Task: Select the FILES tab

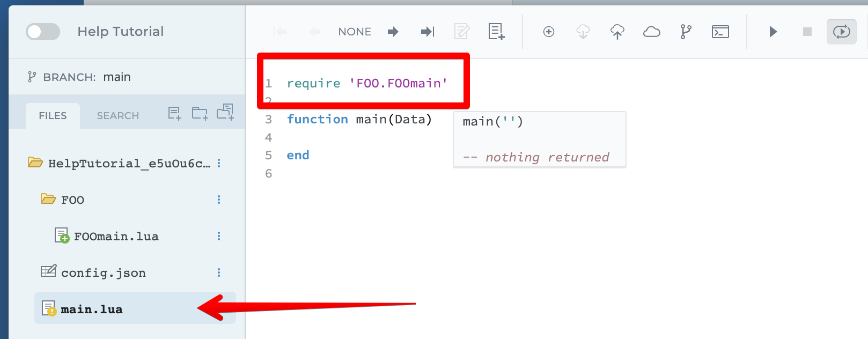Action: 53,116
